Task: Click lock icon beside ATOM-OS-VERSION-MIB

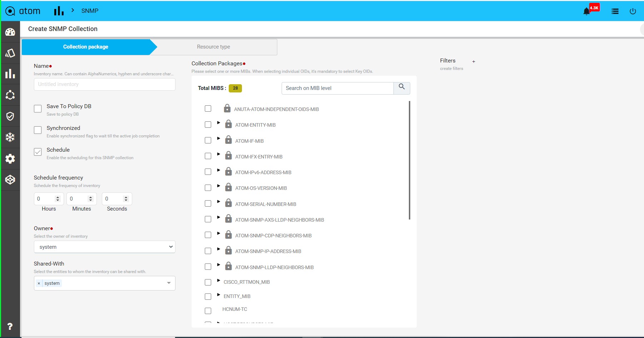Action: [x=229, y=187]
